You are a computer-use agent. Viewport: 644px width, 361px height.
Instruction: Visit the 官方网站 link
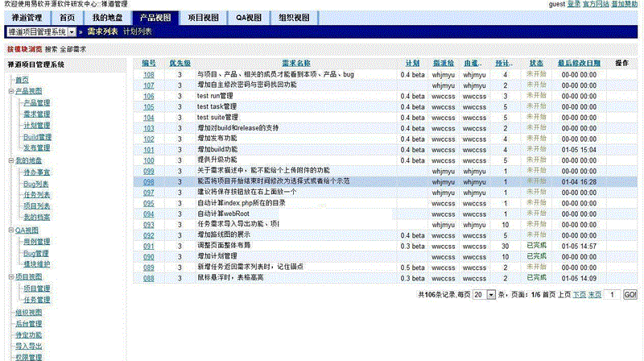click(x=596, y=4)
